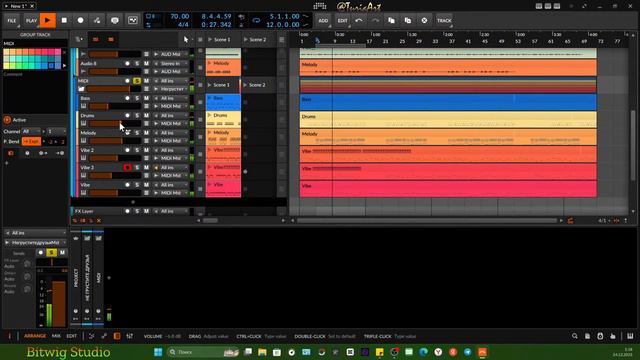Click the redo arrow
Screen dimensions: 640x360
click(375, 20)
